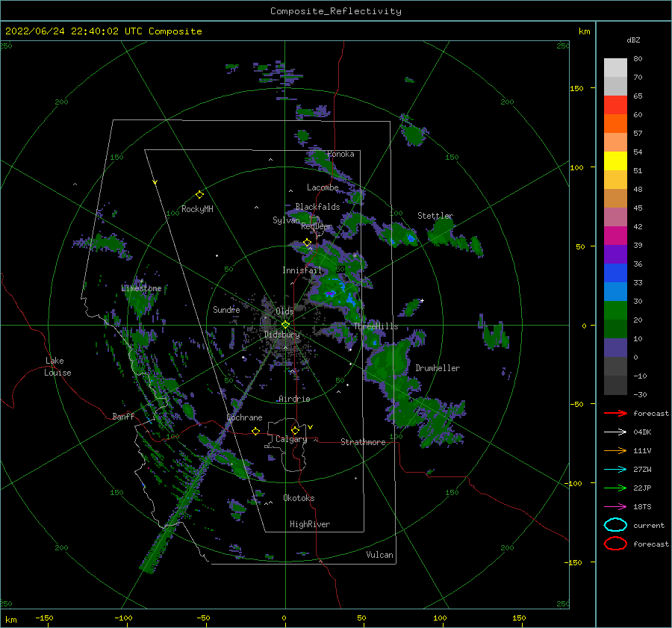Click the RedDeer city label
This screenshot has width=672, height=628.
317,226
